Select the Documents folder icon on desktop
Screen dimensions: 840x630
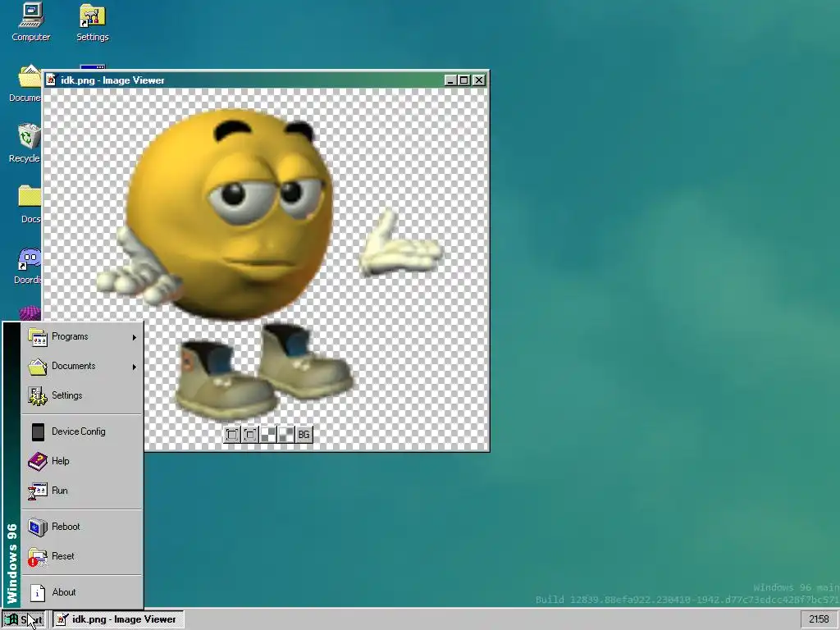tap(25, 84)
